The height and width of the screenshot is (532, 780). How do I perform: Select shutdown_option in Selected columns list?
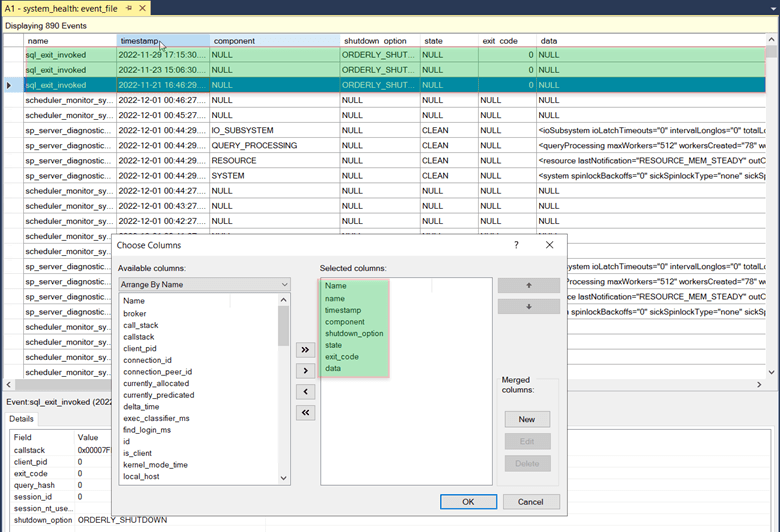click(354, 333)
